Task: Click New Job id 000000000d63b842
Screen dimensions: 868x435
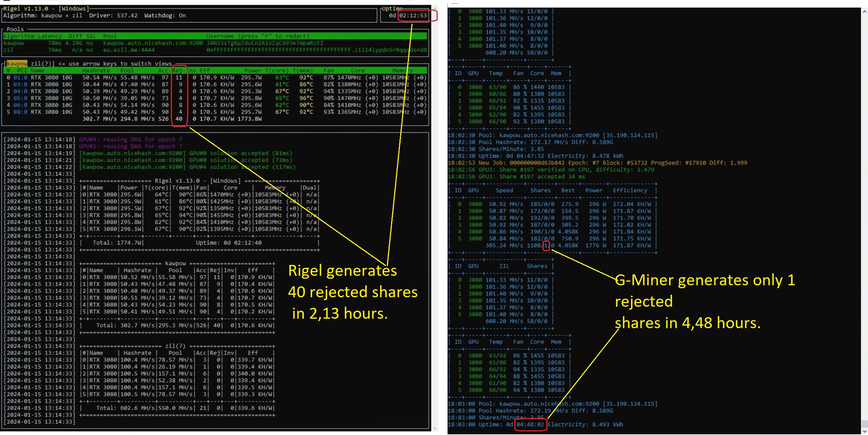Action: [x=537, y=163]
